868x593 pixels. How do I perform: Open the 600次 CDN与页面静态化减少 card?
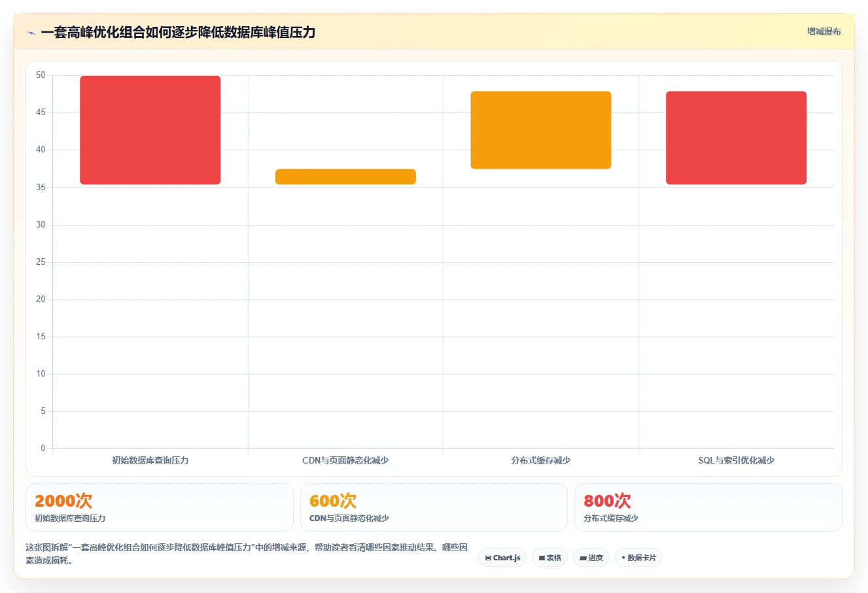[x=434, y=507]
